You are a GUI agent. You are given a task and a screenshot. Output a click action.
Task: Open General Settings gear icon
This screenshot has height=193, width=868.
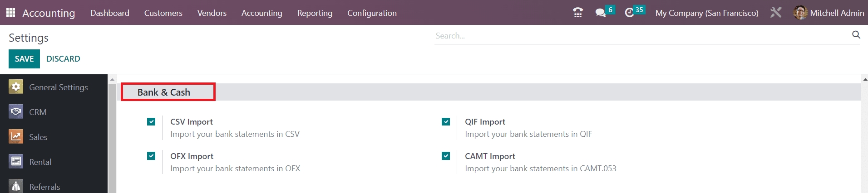16,87
